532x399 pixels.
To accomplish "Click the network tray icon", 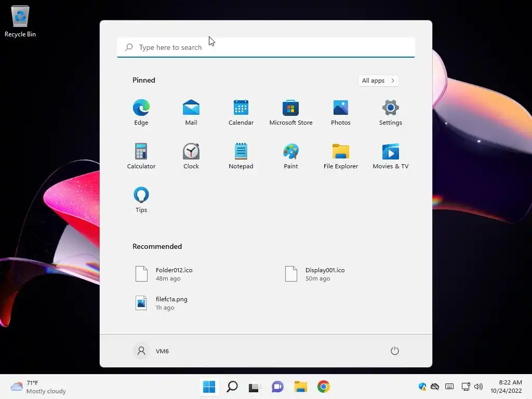I will 465,387.
